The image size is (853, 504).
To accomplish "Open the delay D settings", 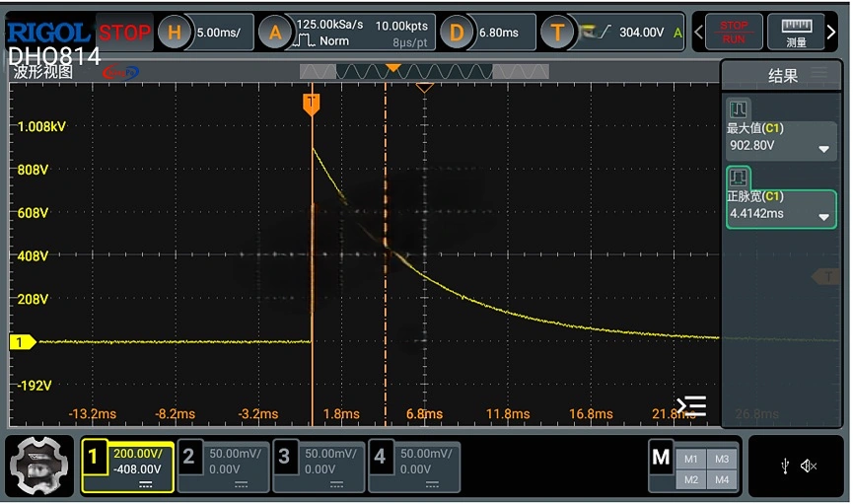I will tap(457, 33).
